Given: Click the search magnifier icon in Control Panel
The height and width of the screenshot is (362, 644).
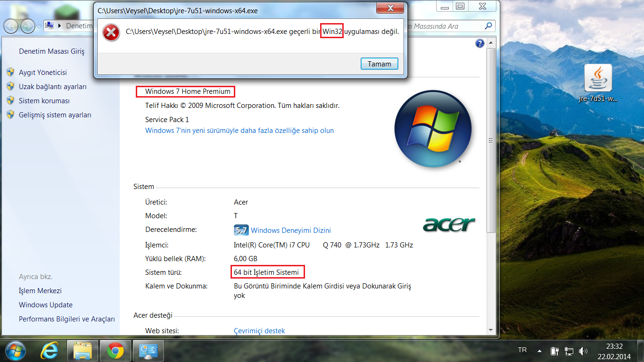Looking at the screenshot, I should click(x=489, y=26).
